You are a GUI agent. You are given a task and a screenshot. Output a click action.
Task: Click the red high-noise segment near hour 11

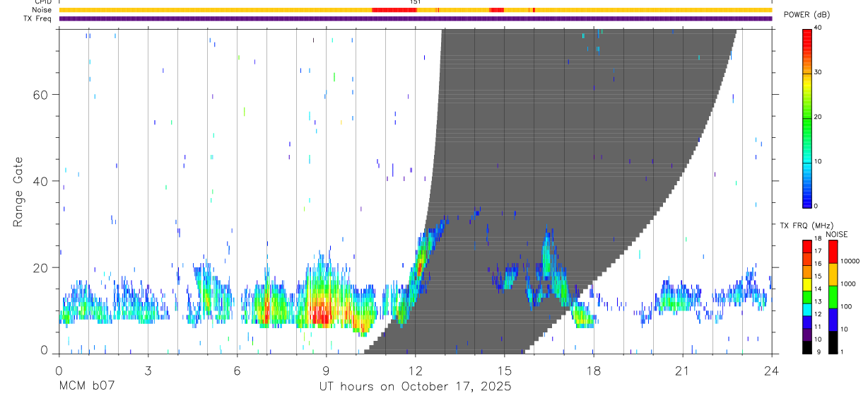tap(394, 10)
